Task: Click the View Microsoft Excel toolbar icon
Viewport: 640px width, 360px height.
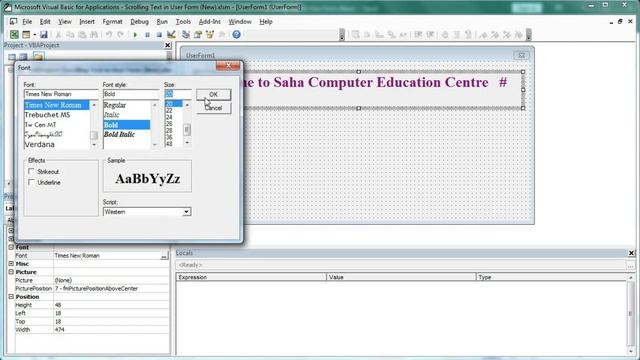Action: tap(14, 35)
